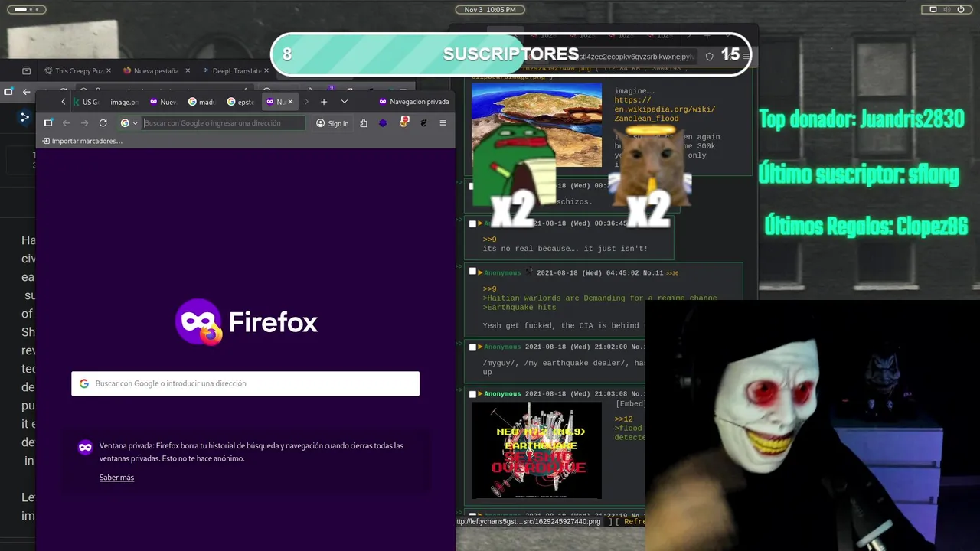Click the black flame extension icon

coord(423,123)
